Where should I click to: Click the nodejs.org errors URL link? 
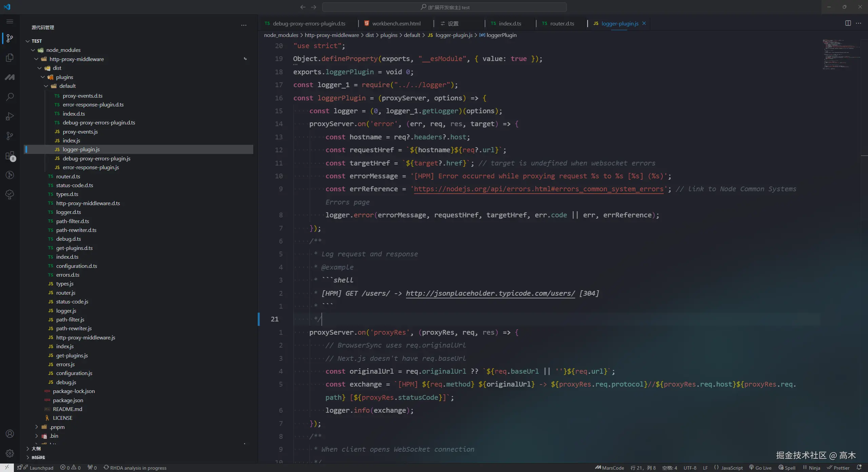point(538,189)
